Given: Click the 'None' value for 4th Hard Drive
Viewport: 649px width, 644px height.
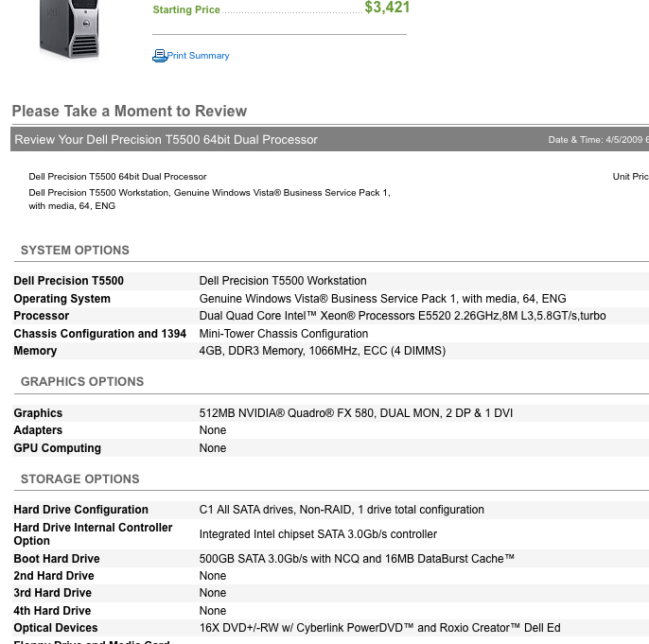Looking at the screenshot, I should pyautogui.click(x=213, y=611).
